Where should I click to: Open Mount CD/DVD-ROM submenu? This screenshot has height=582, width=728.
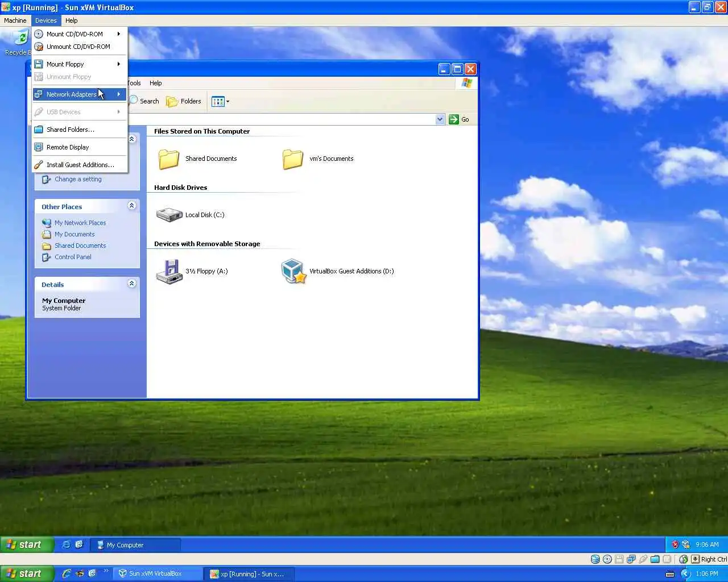79,34
